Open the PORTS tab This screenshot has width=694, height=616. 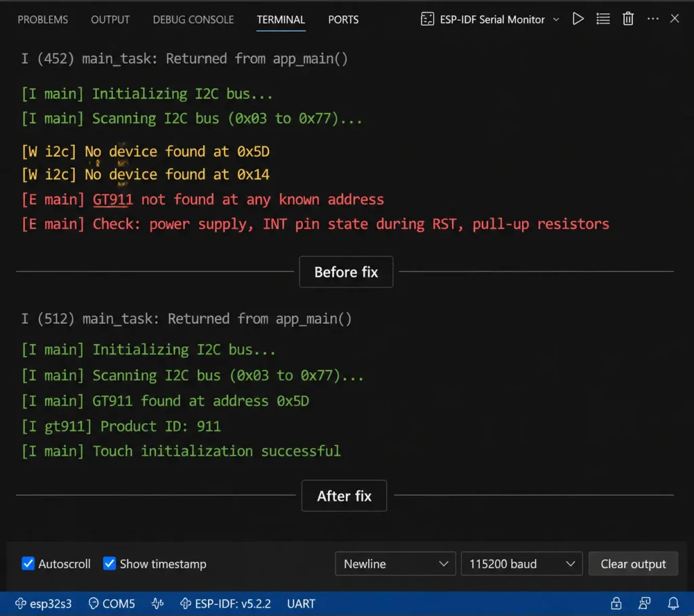pos(343,20)
